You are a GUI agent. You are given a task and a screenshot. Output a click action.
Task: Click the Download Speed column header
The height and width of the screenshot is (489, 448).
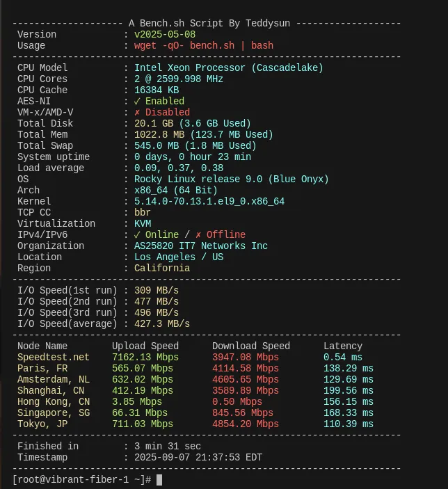(251, 346)
